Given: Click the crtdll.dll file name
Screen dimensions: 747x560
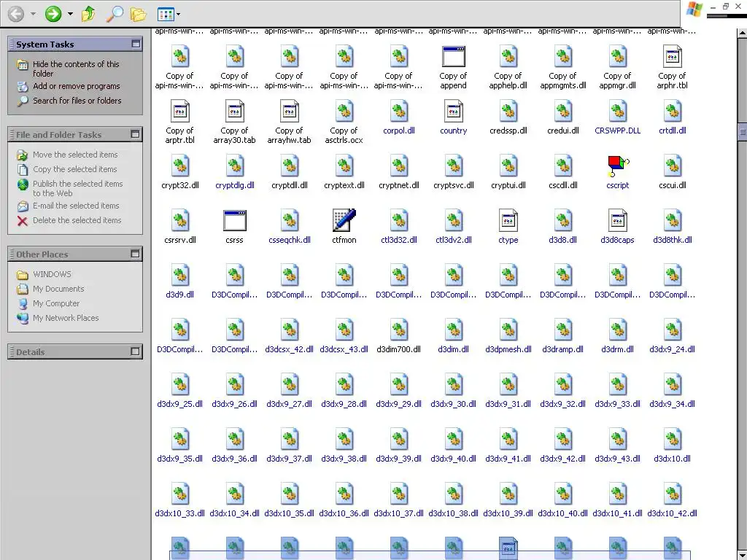Looking at the screenshot, I should [672, 131].
